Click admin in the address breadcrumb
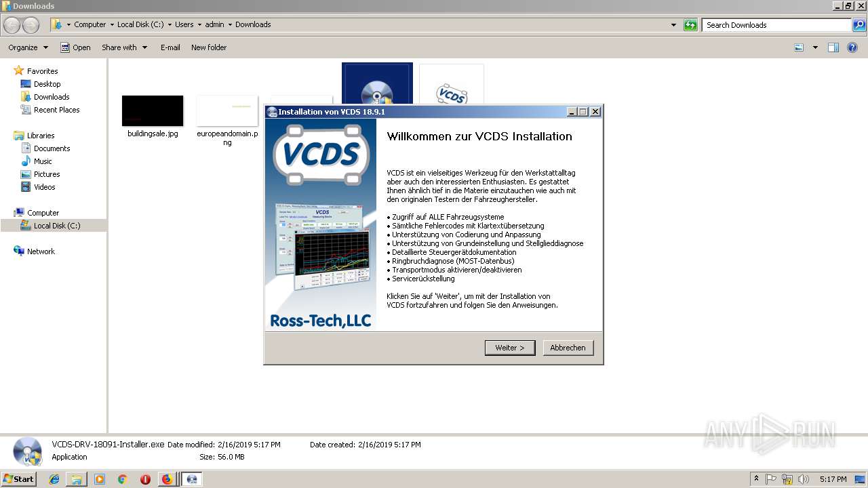This screenshot has width=868, height=488. pyautogui.click(x=214, y=24)
